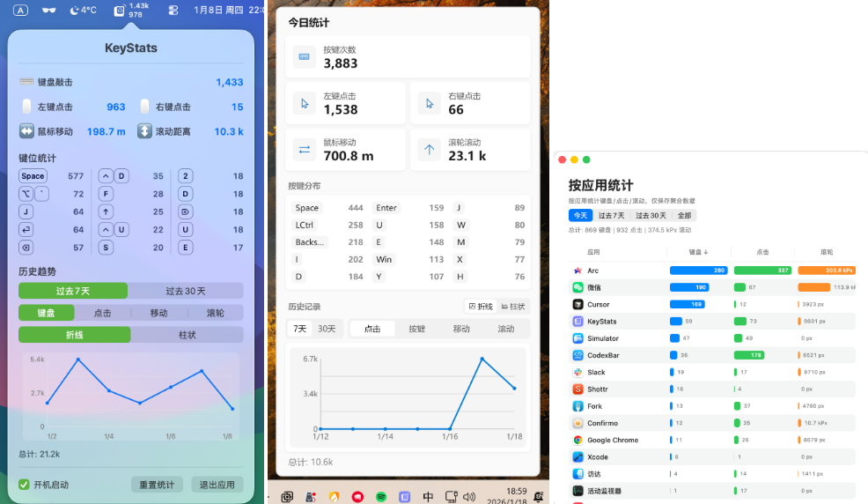Click the Cursor app icon in the list
The width and height of the screenshot is (868, 504).
tap(577, 305)
